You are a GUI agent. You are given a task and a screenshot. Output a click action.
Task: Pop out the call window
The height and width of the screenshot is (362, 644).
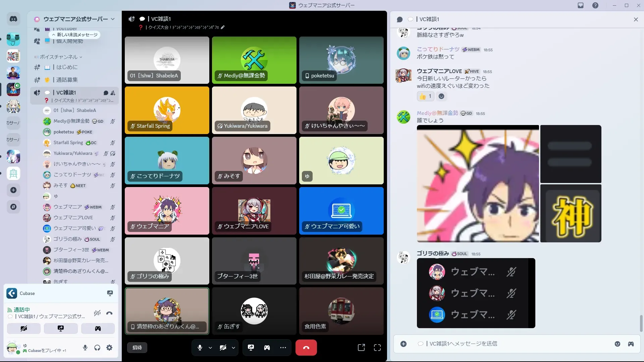361,348
